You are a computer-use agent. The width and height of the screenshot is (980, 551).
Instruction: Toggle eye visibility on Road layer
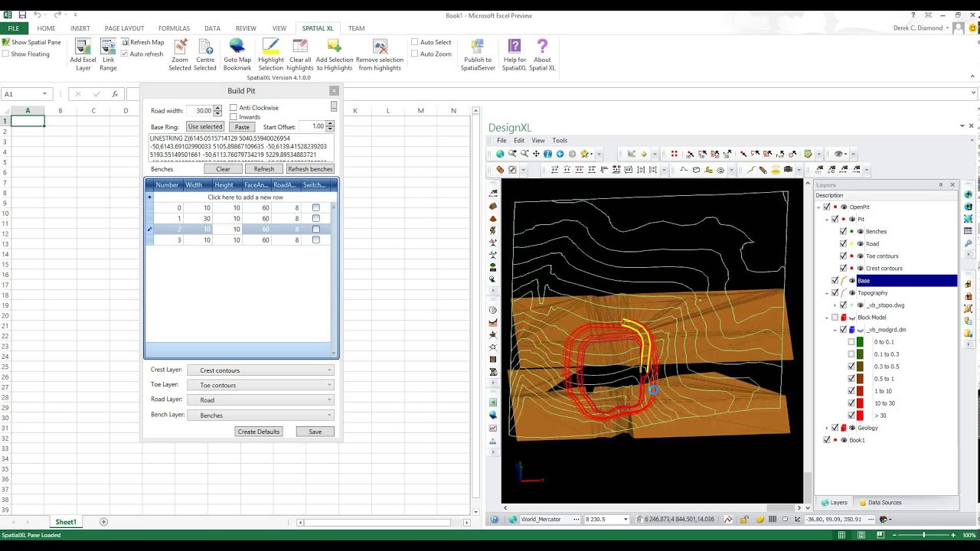pyautogui.click(x=861, y=243)
